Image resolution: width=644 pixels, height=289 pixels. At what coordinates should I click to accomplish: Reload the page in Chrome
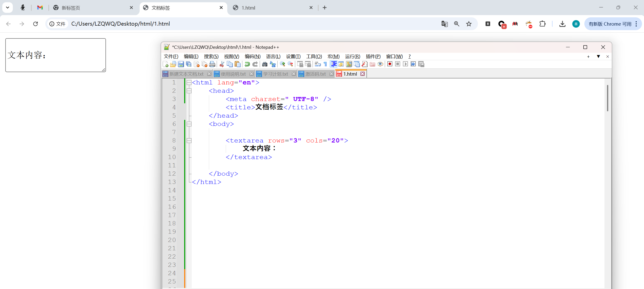35,24
